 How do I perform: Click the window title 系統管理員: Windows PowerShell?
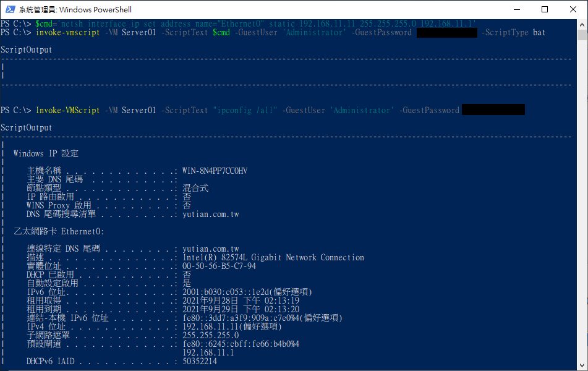click(x=75, y=10)
